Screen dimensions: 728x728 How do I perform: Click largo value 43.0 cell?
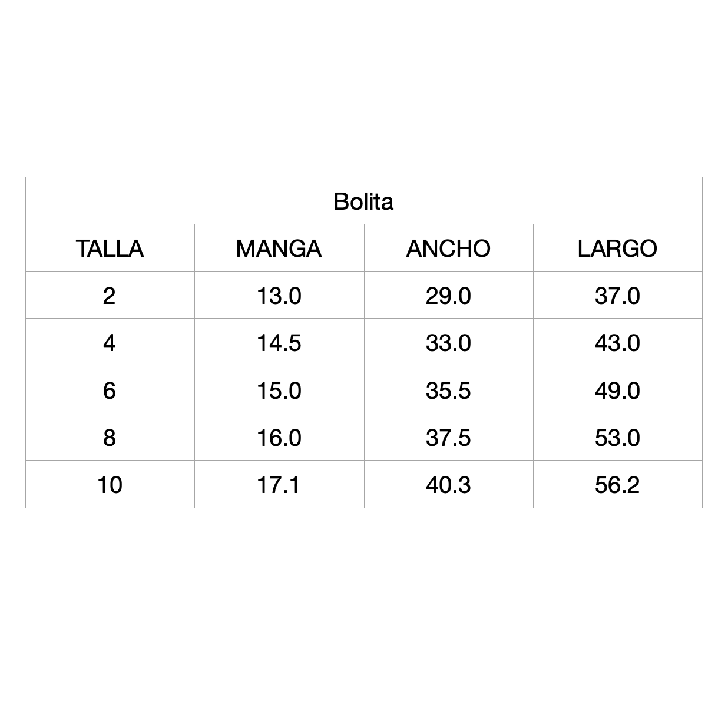point(617,343)
